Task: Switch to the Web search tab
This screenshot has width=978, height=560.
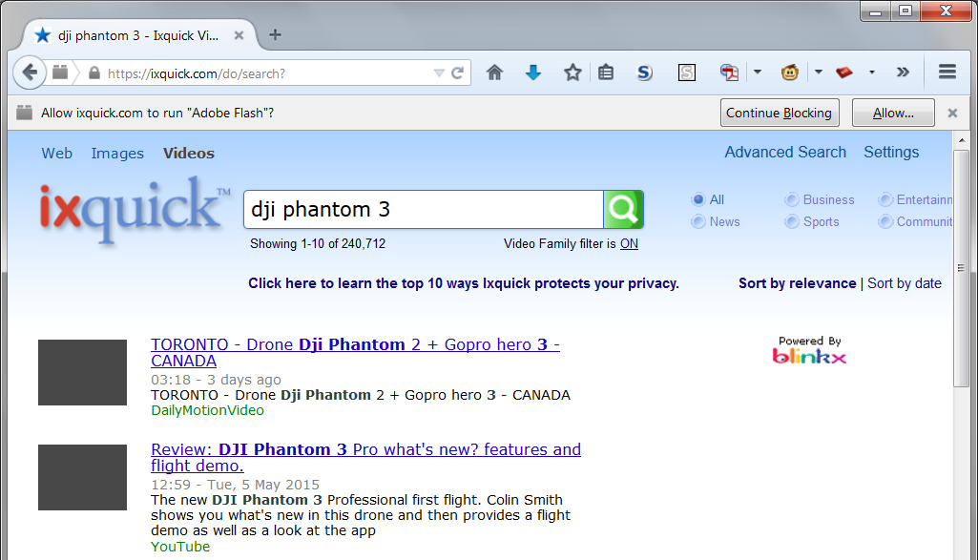Action: coord(56,153)
